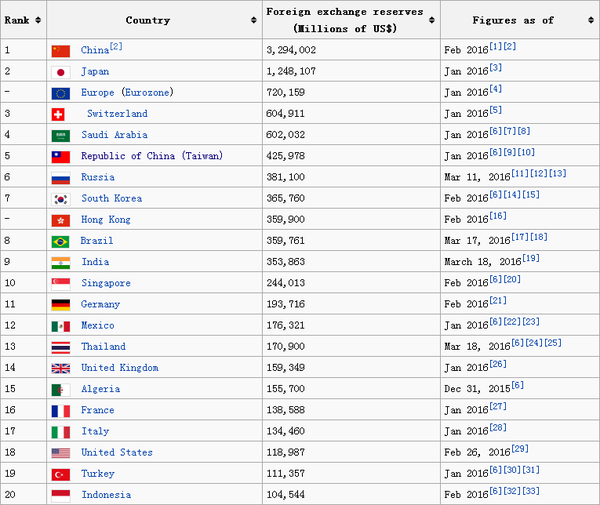Open the Thailand country link

pyautogui.click(x=103, y=346)
